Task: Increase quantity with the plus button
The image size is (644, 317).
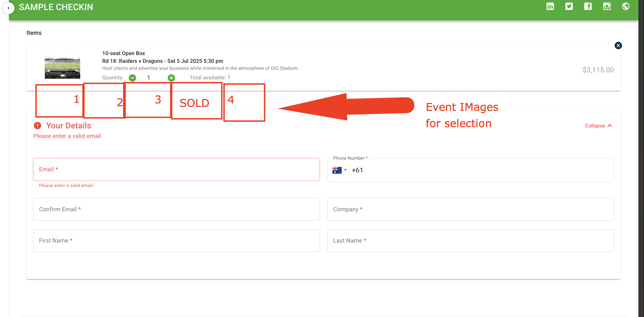Action: [x=171, y=78]
